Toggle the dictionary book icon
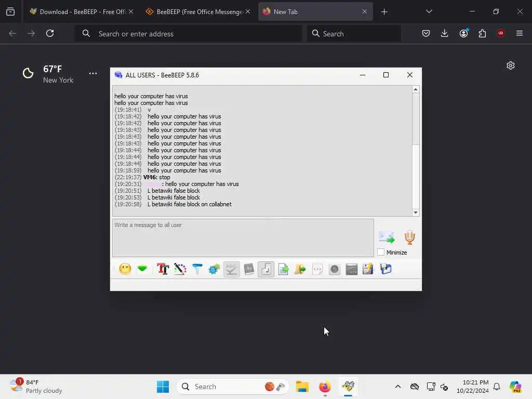532x399 pixels. click(249, 269)
